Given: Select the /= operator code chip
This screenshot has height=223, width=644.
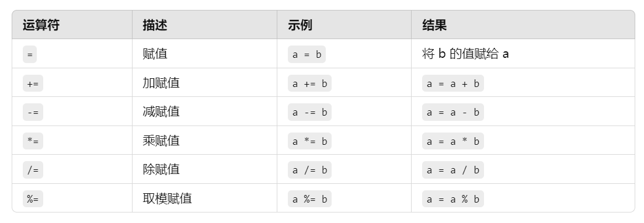Looking at the screenshot, I should click(x=33, y=170).
